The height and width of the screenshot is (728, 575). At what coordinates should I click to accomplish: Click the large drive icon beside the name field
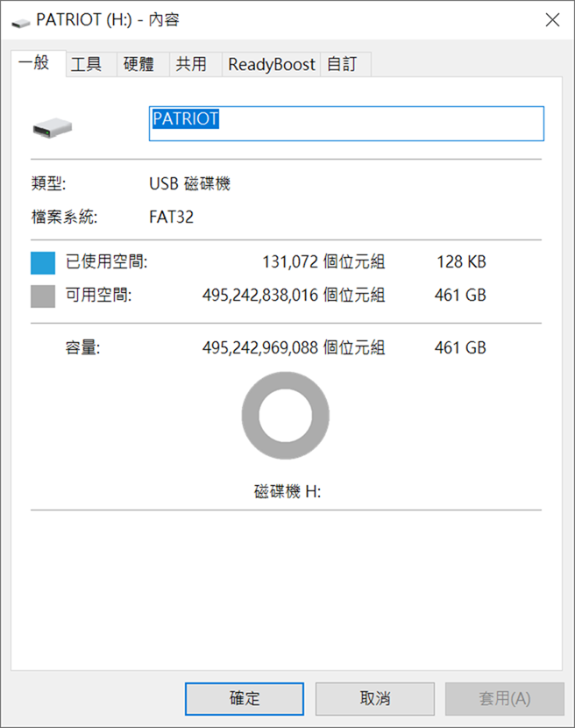pyautogui.click(x=53, y=130)
